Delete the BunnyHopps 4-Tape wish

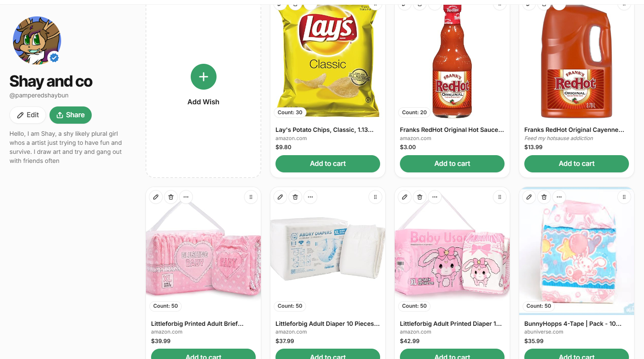pos(544,197)
